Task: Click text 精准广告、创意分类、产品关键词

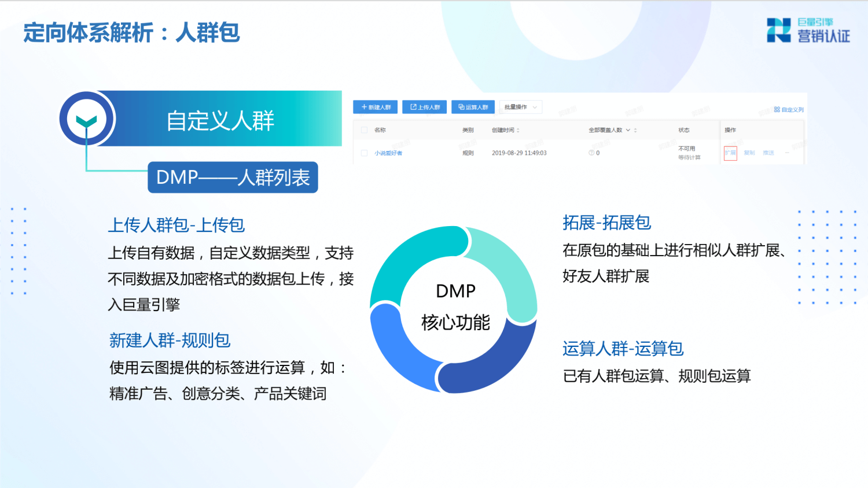Action: 218,394
